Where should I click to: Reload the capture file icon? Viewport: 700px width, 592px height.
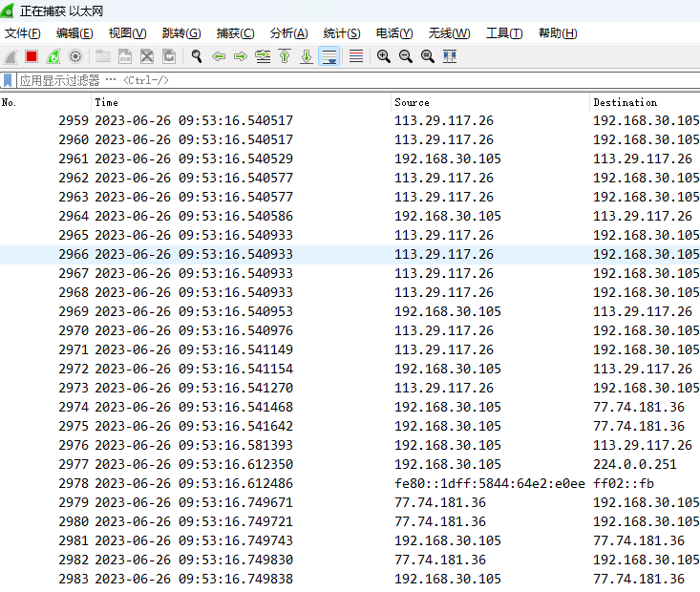(169, 56)
